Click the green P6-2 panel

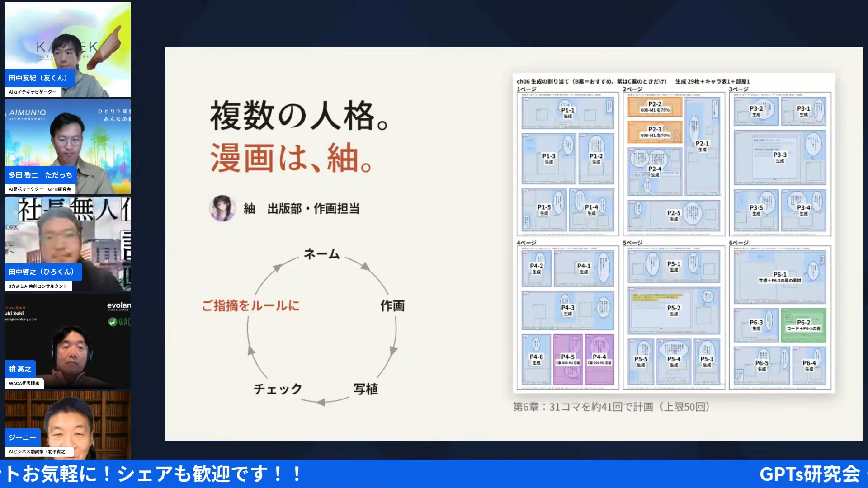click(x=803, y=325)
